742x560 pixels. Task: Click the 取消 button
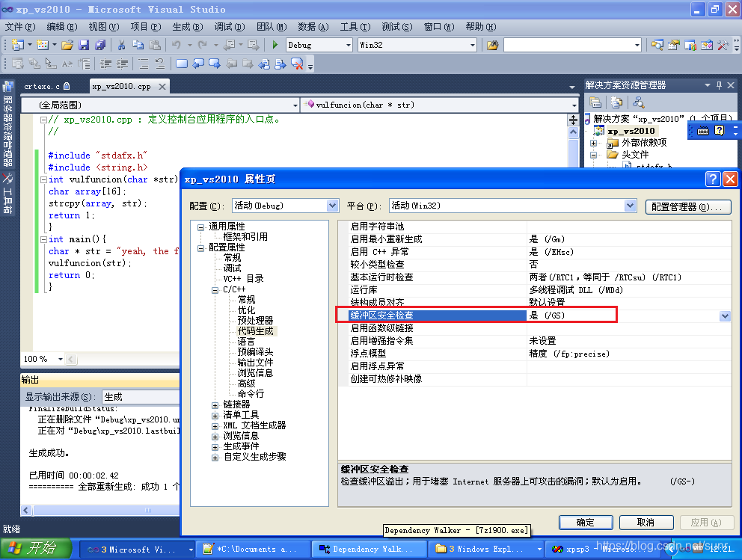pyautogui.click(x=646, y=522)
